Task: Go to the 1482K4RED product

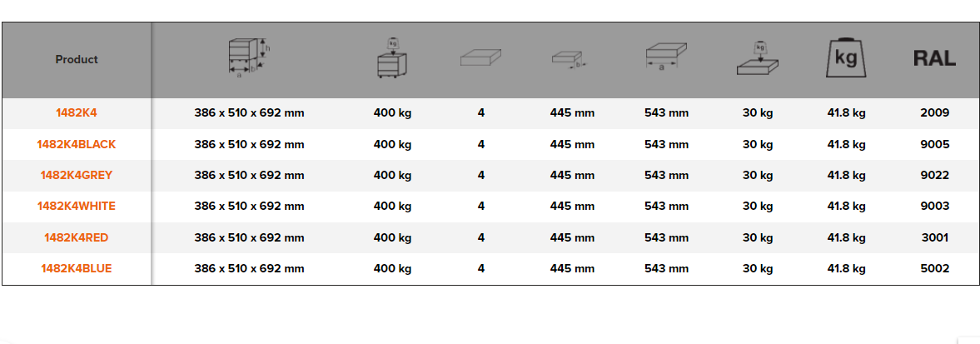Action: [x=77, y=237]
